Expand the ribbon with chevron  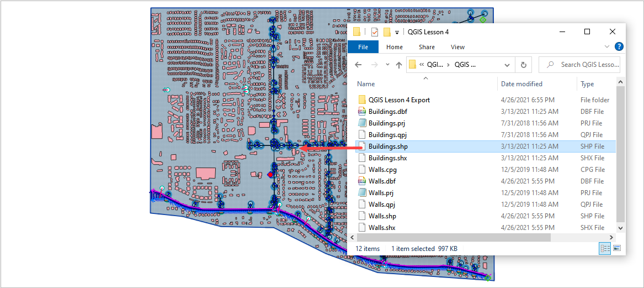(x=607, y=47)
